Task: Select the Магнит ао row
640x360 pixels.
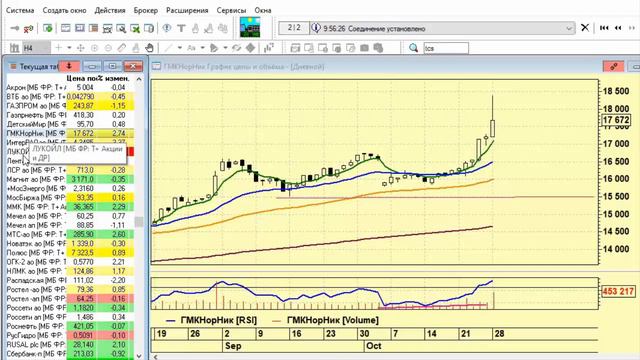Action: (x=70, y=179)
